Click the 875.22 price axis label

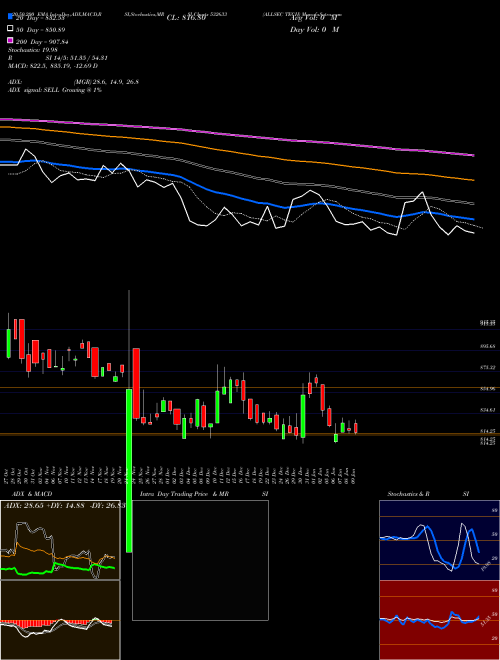487,367
